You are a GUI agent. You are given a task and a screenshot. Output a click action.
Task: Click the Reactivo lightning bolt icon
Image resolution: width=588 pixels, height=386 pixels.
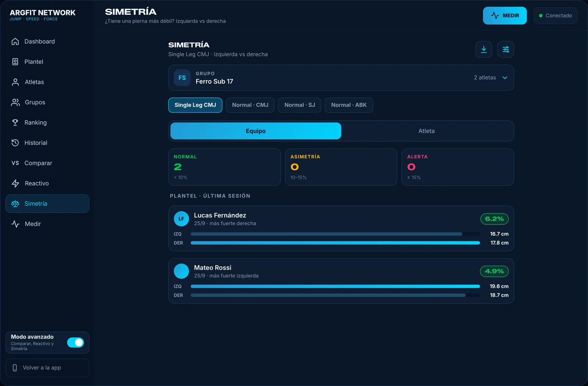15,183
